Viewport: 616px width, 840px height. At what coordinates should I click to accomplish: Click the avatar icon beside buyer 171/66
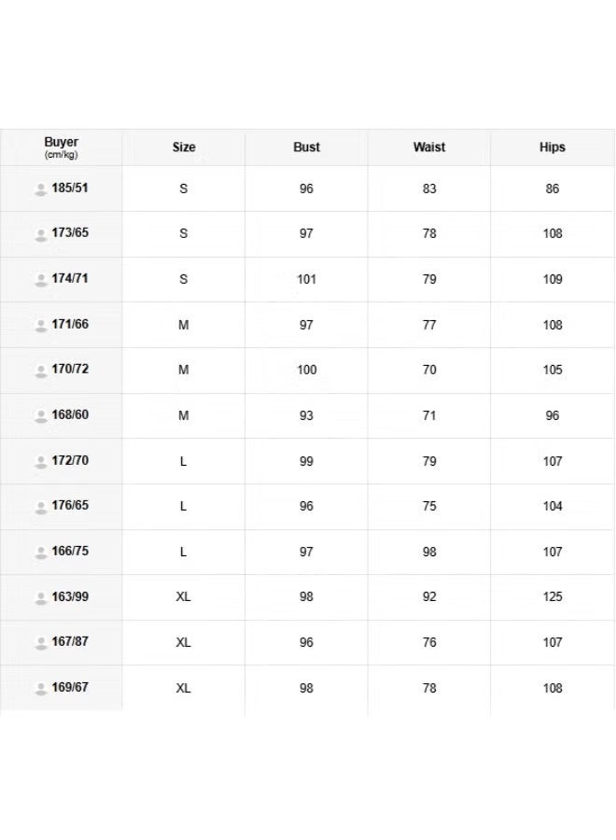41,326
